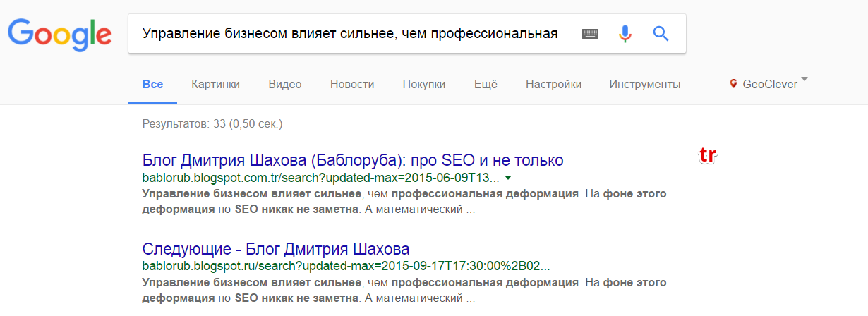Click the Google logo
The height and width of the screenshot is (316, 868).
tap(60, 33)
